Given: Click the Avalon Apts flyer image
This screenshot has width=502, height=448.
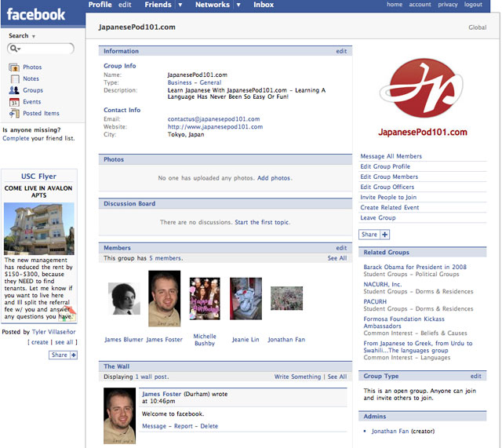Looking at the screenshot, I should coord(39,228).
